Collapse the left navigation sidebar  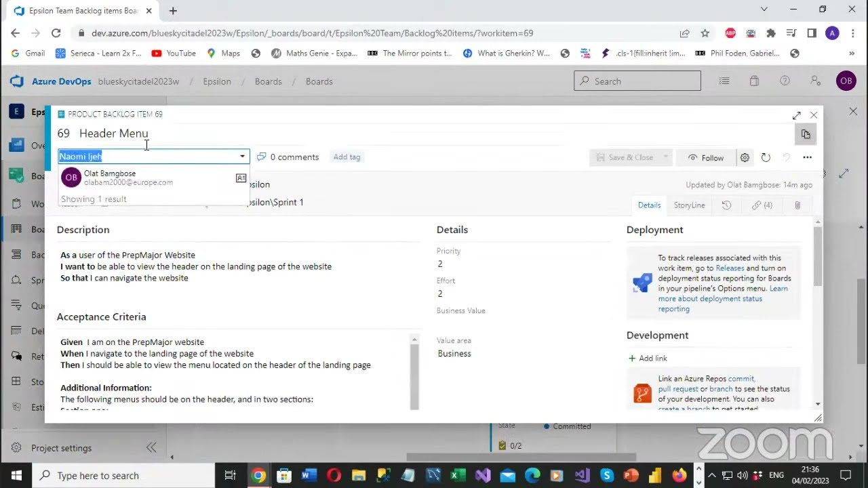coord(151,447)
